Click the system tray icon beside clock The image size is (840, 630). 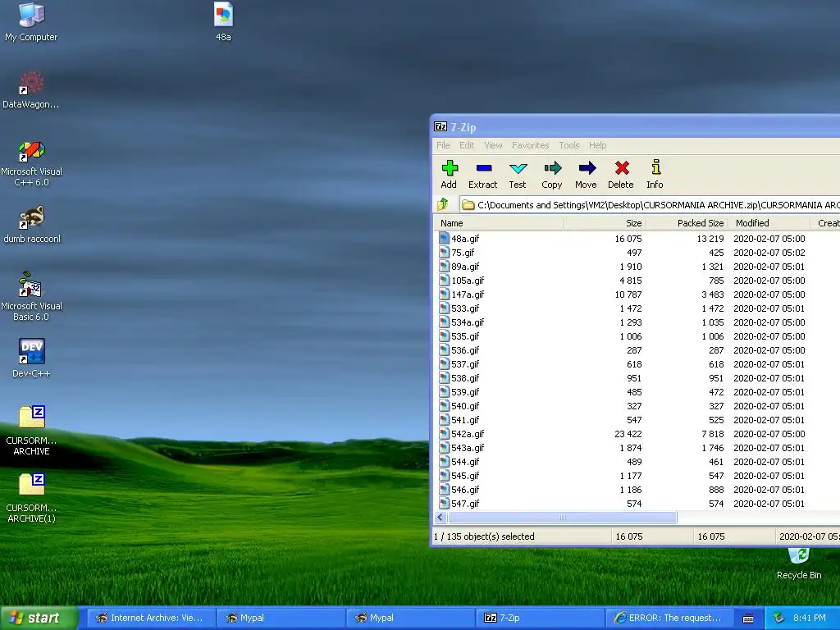click(779, 618)
